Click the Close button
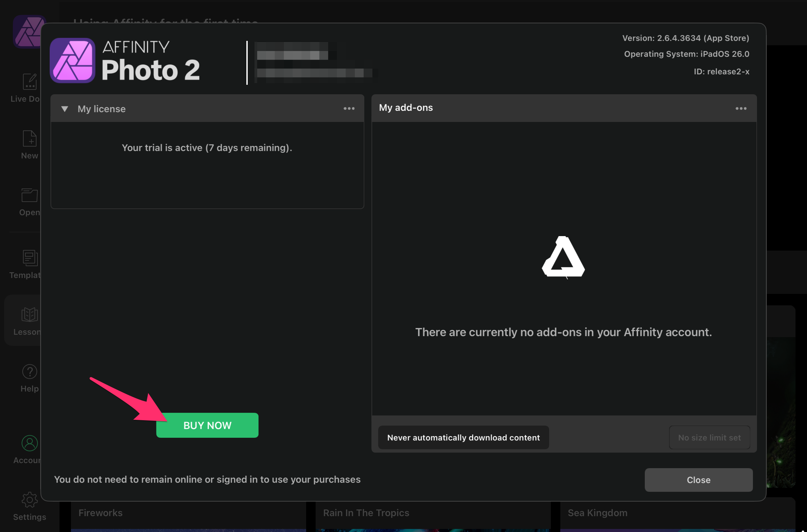 click(x=699, y=480)
